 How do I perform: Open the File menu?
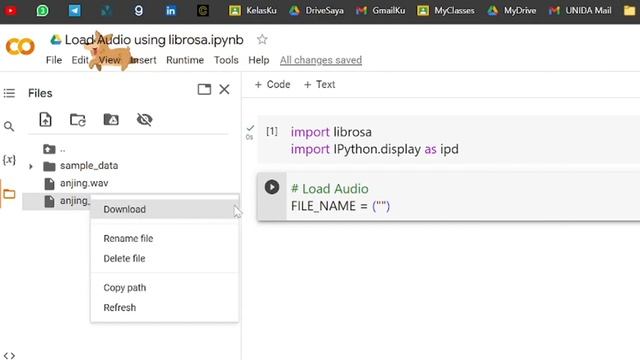point(54,60)
